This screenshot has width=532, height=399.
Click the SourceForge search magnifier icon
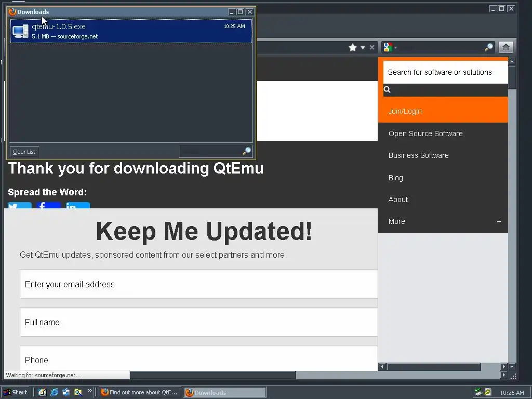387,89
